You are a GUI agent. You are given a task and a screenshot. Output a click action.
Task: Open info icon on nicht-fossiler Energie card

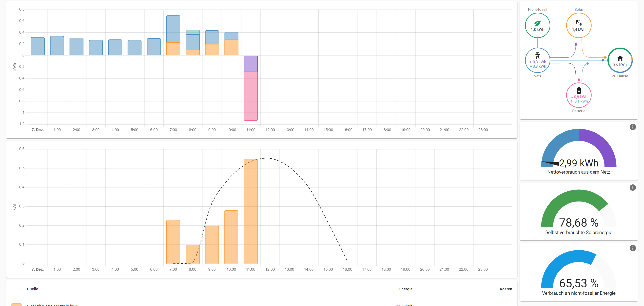(x=633, y=248)
